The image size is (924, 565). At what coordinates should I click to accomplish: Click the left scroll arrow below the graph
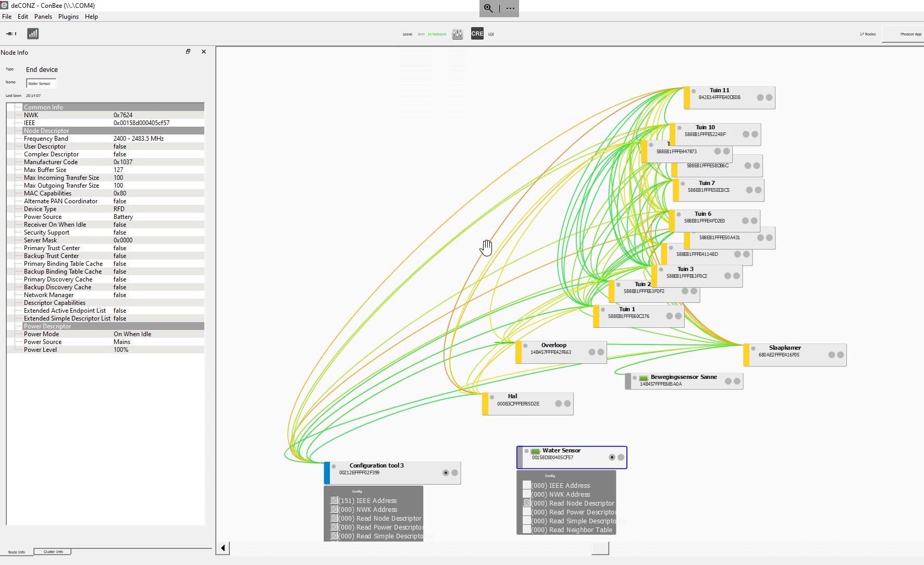click(223, 548)
